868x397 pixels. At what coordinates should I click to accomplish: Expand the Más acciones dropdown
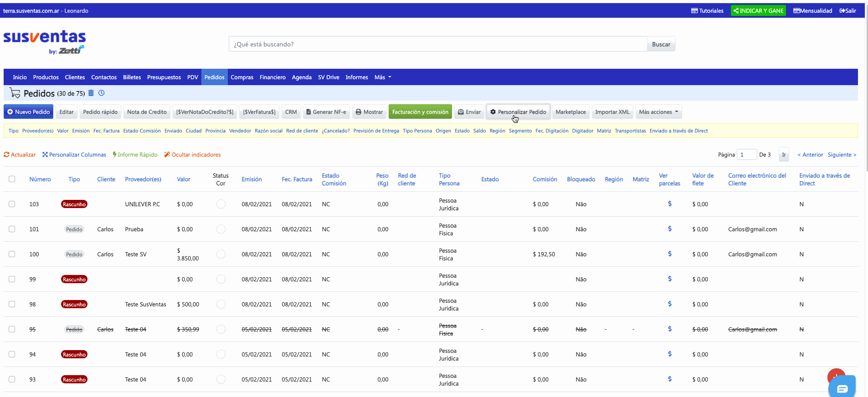coord(658,112)
